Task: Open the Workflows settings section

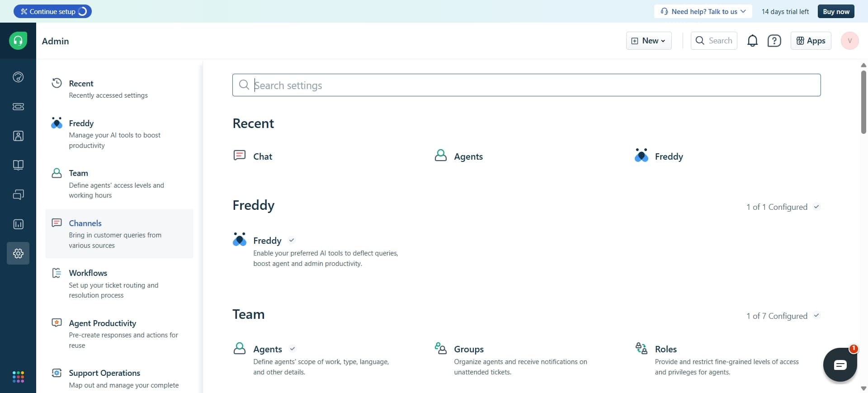Action: pos(89,273)
